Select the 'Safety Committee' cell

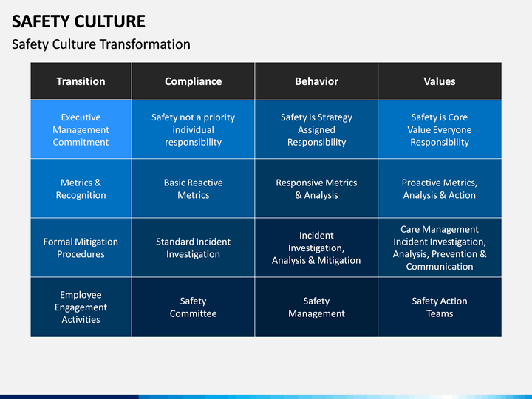point(193,307)
